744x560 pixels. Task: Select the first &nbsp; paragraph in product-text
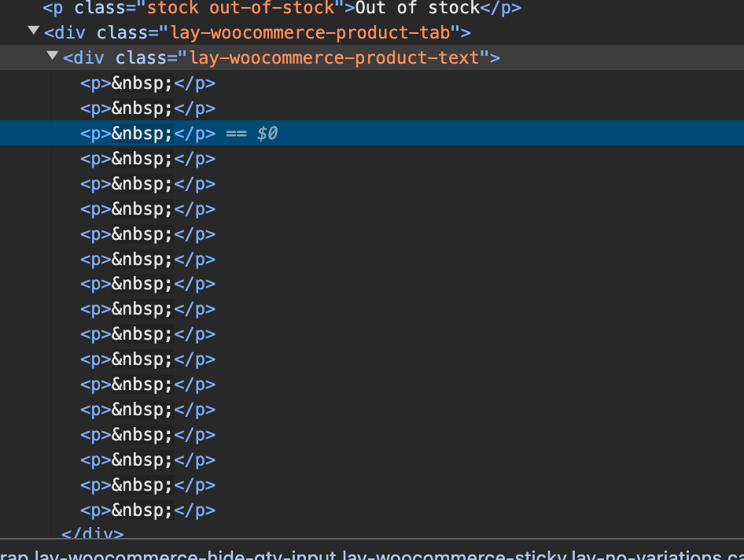[x=146, y=83]
